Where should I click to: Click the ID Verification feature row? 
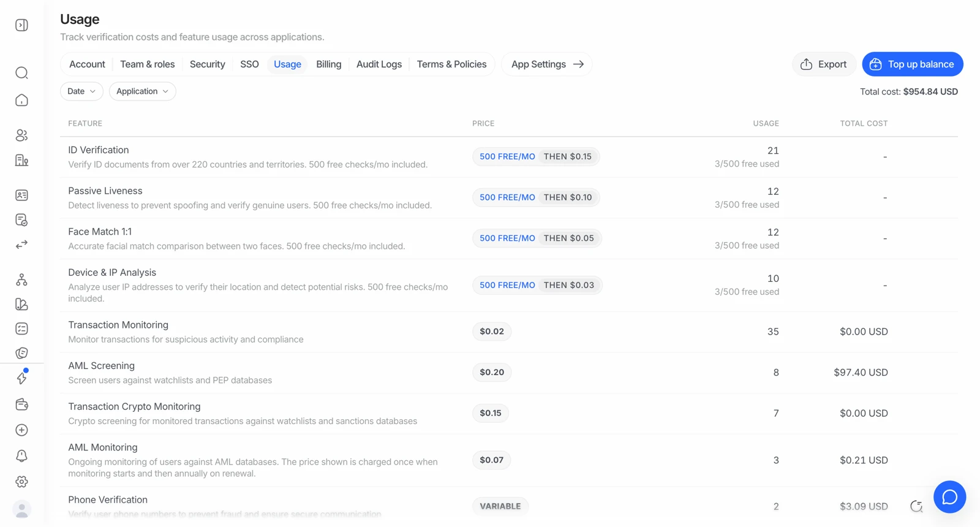pos(509,157)
